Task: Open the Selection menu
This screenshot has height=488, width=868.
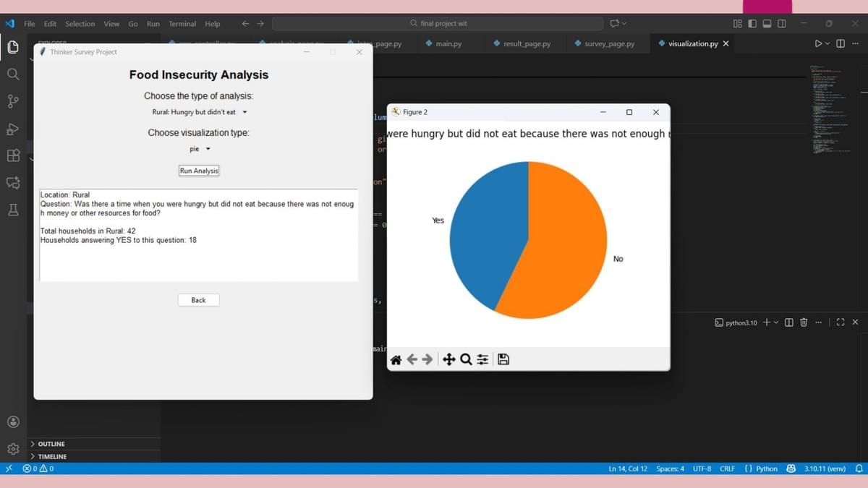Action: pyautogui.click(x=80, y=24)
